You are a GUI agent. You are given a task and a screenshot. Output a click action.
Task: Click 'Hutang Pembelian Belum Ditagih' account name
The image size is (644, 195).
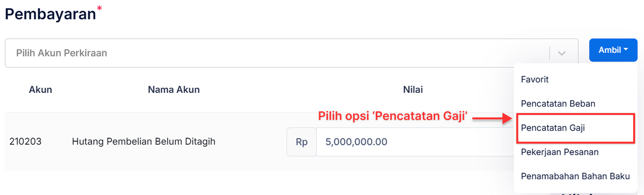point(143,141)
